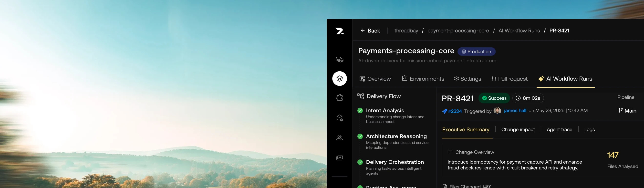Viewport: 644px width, 188px height.
Task: Click the camera screen sidebar icon
Action: click(x=340, y=158)
